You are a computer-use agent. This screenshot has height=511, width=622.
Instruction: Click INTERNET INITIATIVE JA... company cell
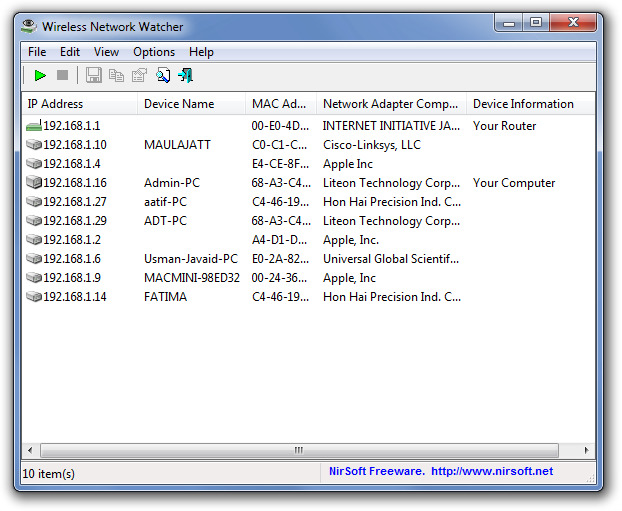pos(391,126)
